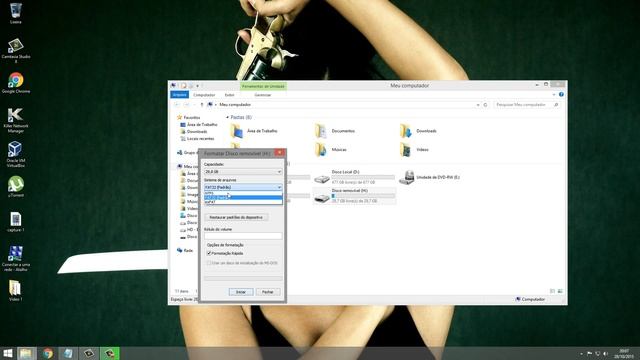The height and width of the screenshot is (360, 640).
Task: Open File Explorer from the taskbar
Action: point(26,353)
